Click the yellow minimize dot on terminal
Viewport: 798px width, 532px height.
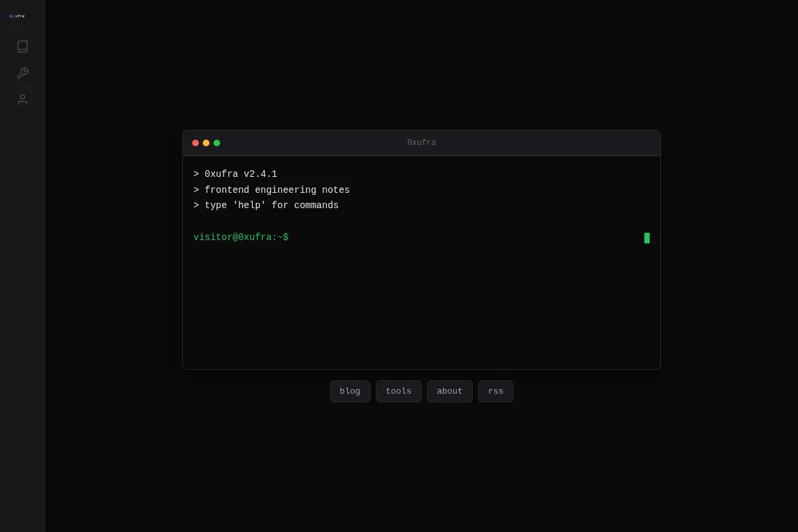pos(206,143)
